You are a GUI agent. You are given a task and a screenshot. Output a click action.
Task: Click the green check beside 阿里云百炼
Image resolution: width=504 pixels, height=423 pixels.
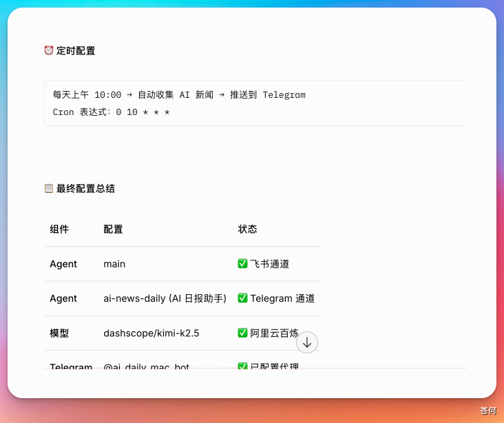coord(242,333)
